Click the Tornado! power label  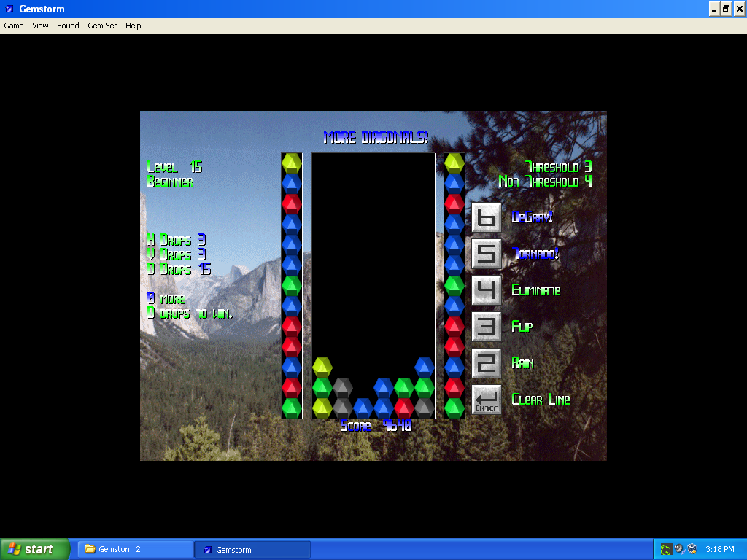click(x=535, y=254)
